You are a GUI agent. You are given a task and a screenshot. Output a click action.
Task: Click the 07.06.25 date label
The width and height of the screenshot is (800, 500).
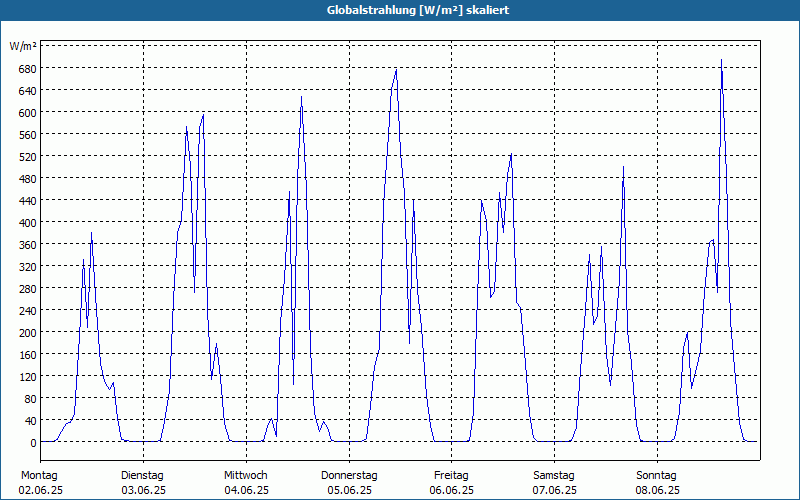(x=555, y=491)
